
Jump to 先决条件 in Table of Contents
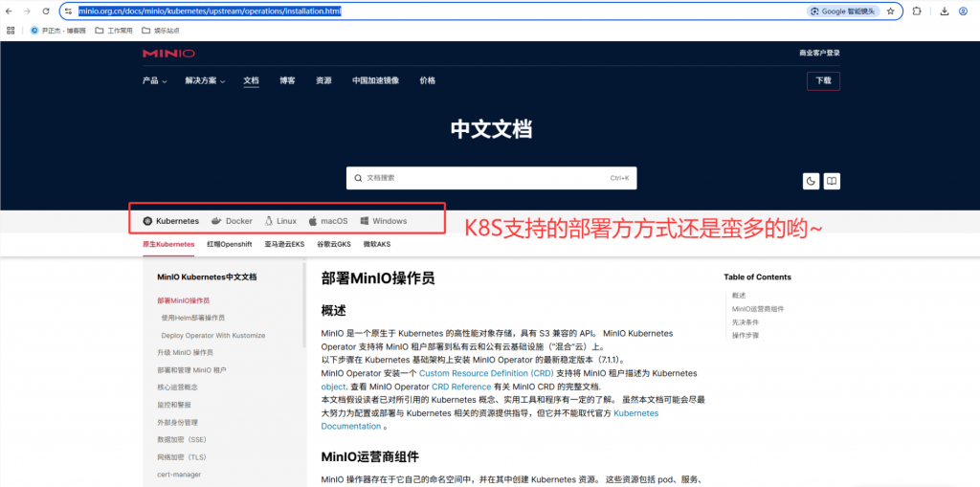coord(745,322)
